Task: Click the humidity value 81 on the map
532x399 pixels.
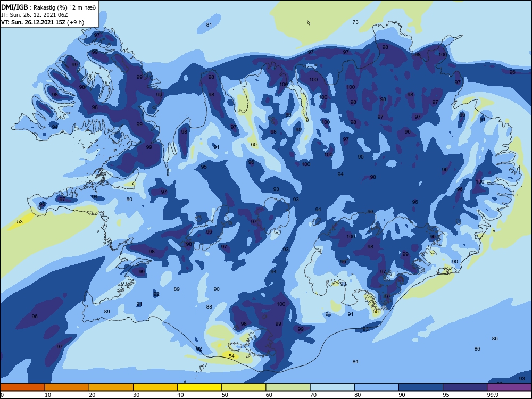Action: coord(209,25)
